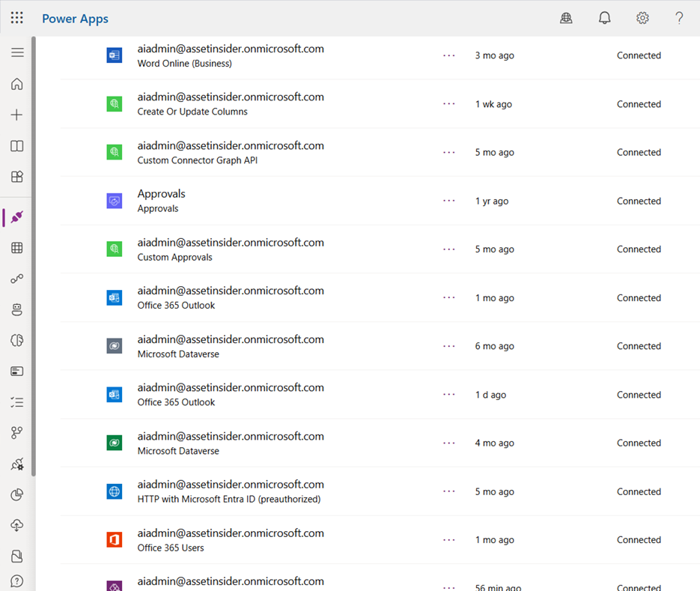This screenshot has width=700, height=591.
Task: Click the sidebar vertical scrollbar
Action: pyautogui.click(x=34, y=256)
